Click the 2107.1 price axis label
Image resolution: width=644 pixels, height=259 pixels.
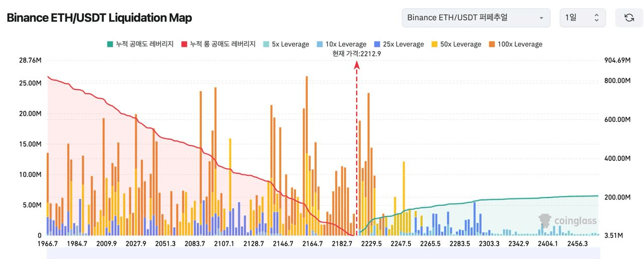point(224,244)
